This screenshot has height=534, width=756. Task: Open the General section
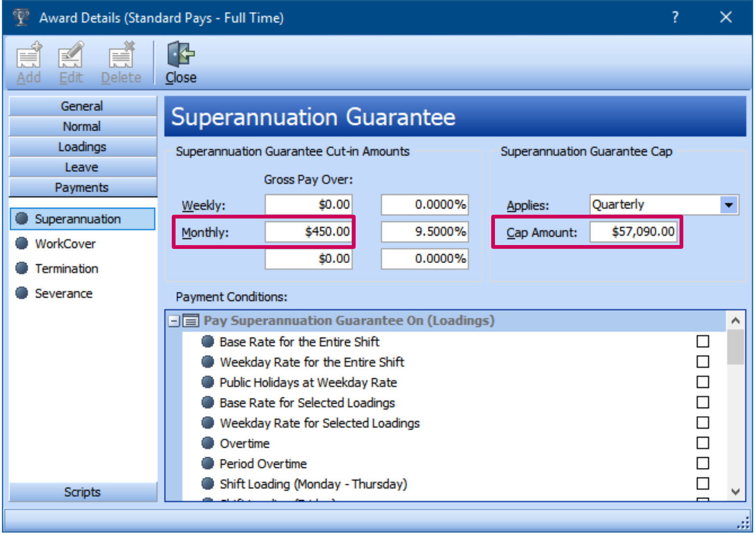(x=82, y=106)
